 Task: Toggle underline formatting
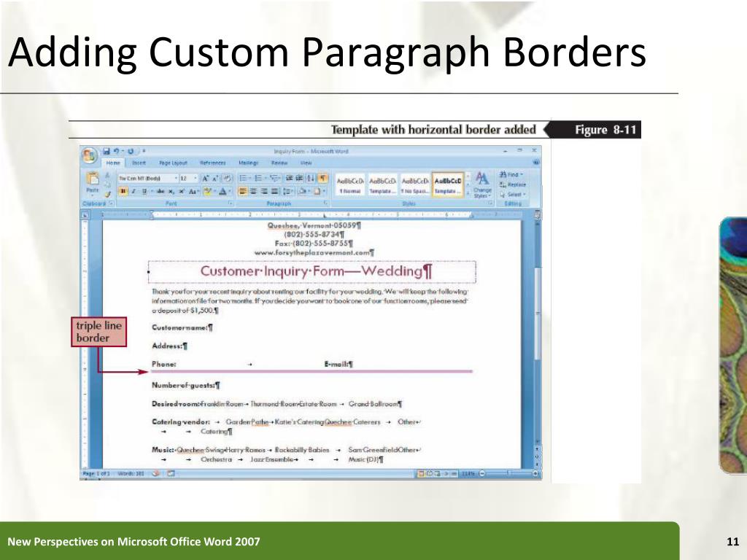tap(144, 191)
